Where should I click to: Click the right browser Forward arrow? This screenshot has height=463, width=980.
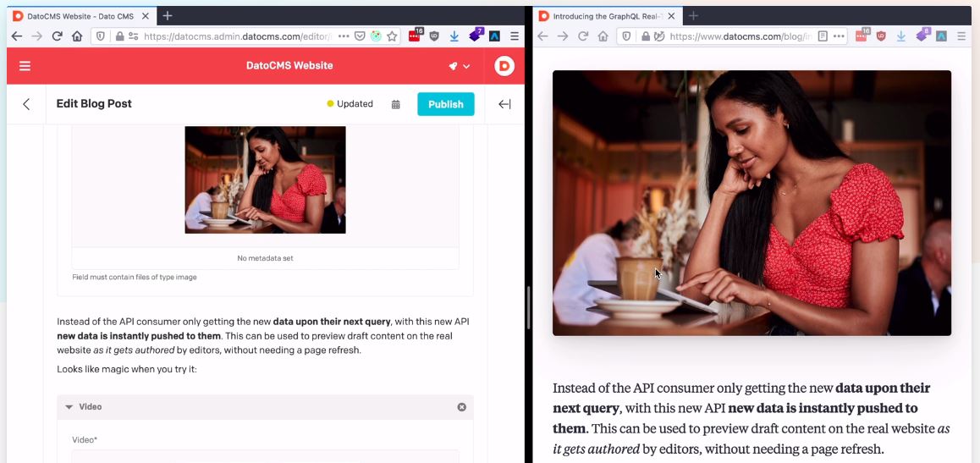click(563, 36)
